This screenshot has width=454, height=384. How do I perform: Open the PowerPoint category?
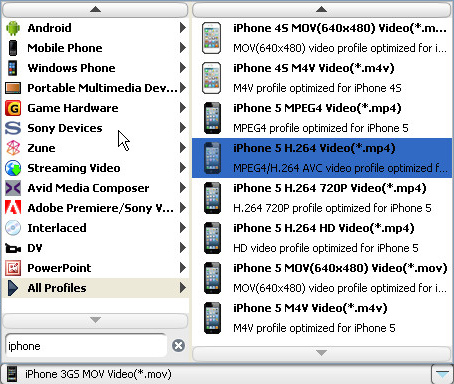[95, 268]
